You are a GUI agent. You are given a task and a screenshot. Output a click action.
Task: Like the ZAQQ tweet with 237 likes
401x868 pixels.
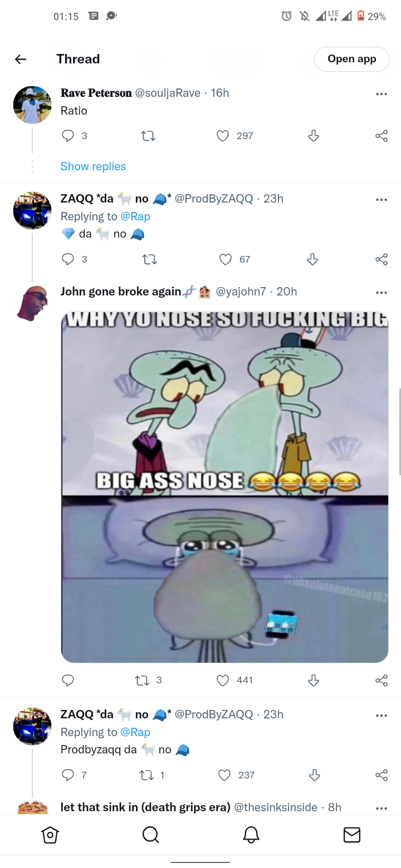tap(224, 775)
